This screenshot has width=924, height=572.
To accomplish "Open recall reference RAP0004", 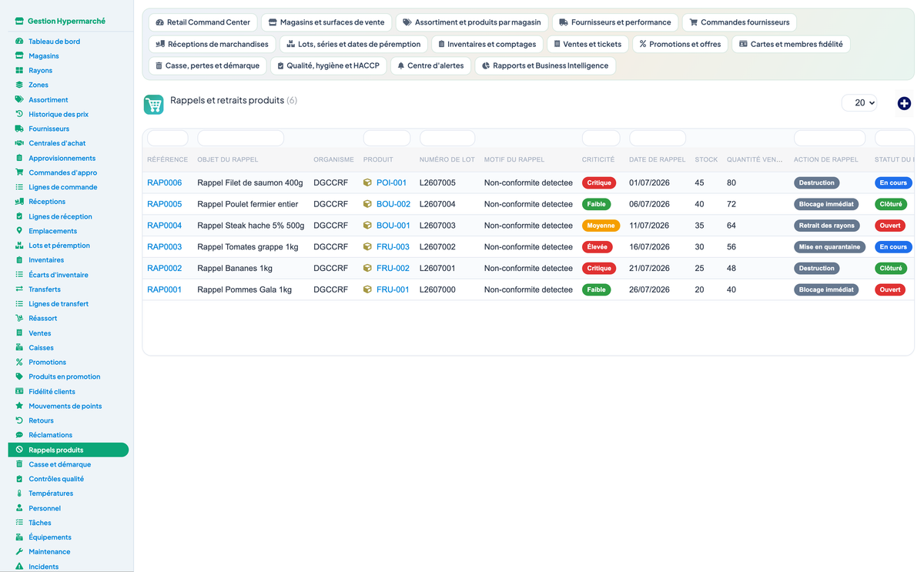I will point(165,226).
